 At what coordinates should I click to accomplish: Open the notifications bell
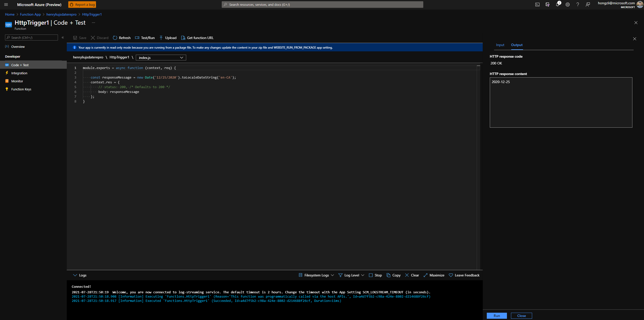click(558, 4)
